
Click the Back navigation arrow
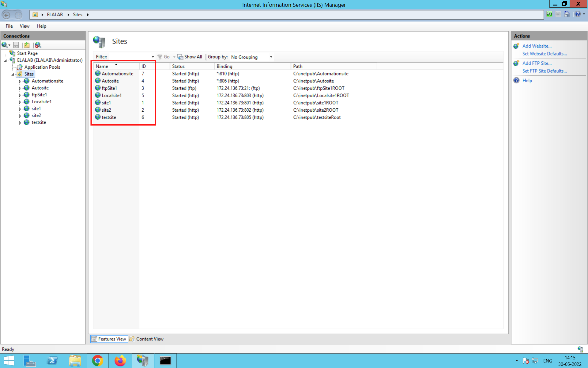point(6,15)
